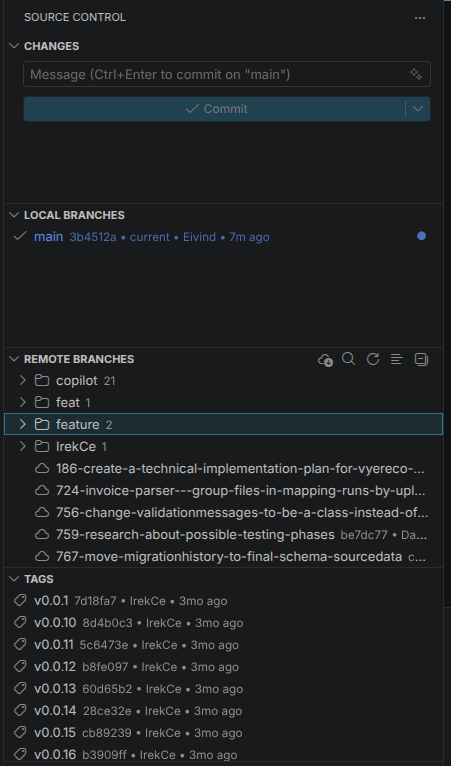
Task: Click the cloud icon of branch 759-research
Action: tap(42, 534)
